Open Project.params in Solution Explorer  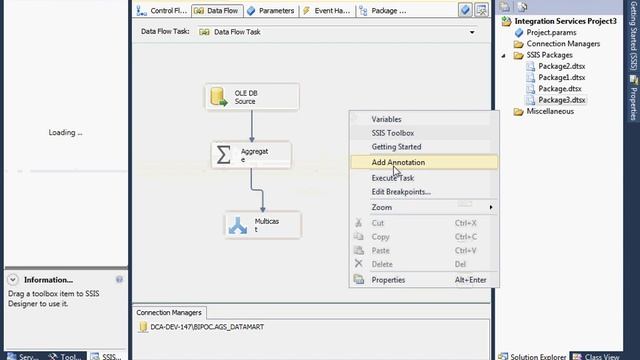[x=551, y=33]
